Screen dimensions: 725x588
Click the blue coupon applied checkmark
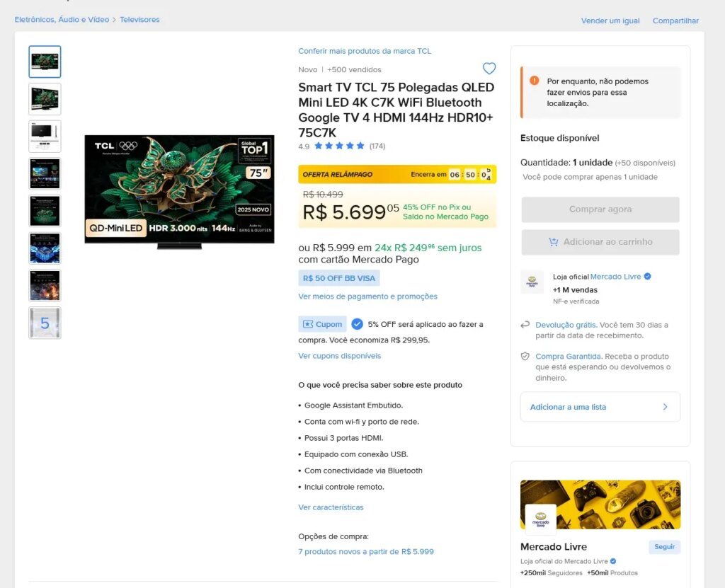point(357,324)
